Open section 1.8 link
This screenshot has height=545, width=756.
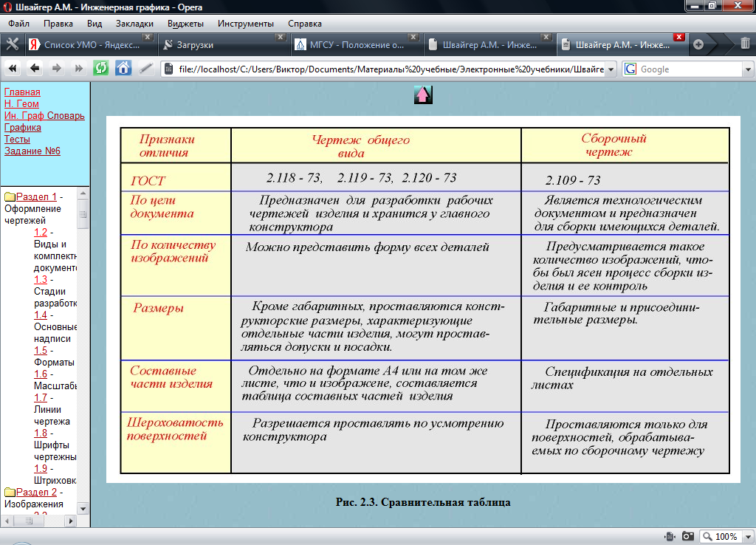(x=41, y=433)
